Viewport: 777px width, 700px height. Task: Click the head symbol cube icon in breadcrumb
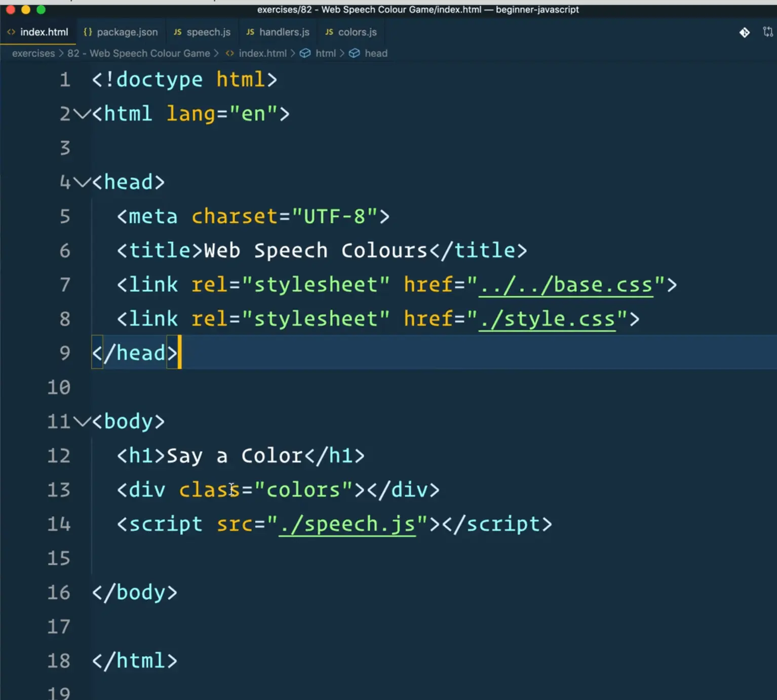coord(355,53)
